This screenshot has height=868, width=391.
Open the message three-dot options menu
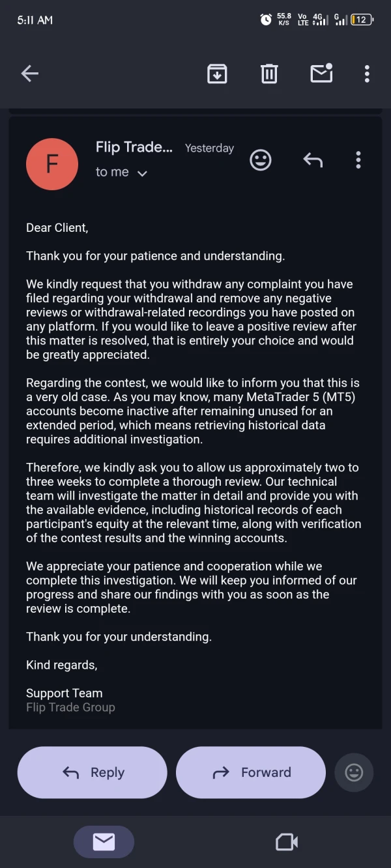coord(358,160)
